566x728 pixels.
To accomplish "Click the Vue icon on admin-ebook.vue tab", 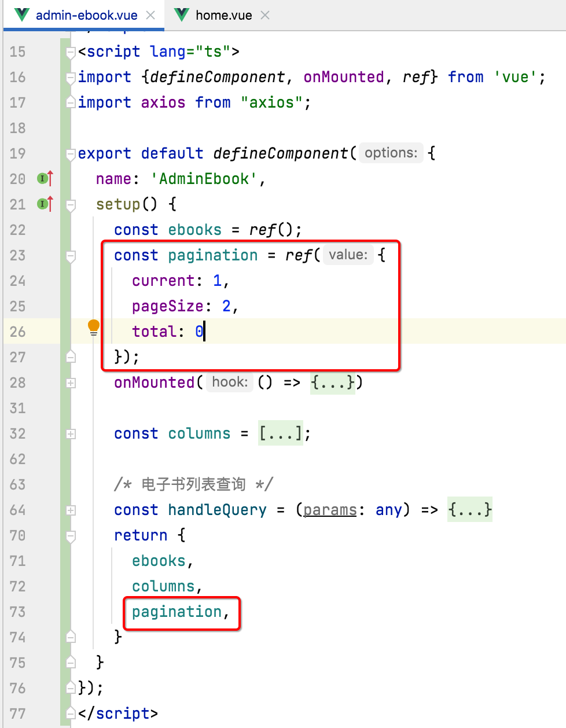I will 22,15.
